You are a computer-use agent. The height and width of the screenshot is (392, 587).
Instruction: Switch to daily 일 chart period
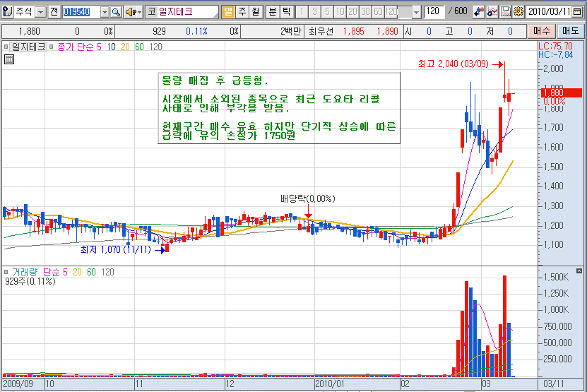228,11
